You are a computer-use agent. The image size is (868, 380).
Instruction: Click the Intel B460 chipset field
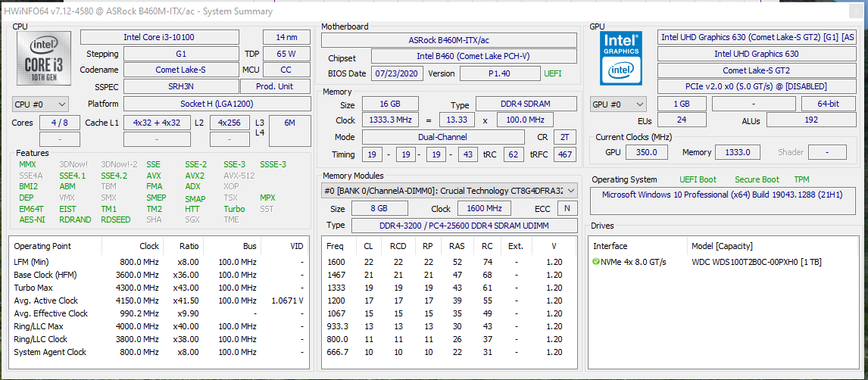point(474,57)
